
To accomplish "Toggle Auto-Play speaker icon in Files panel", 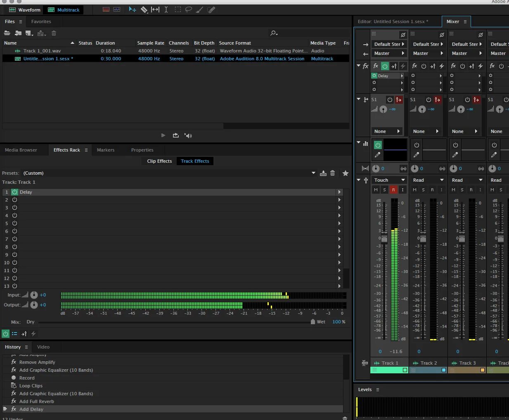I will (188, 135).
